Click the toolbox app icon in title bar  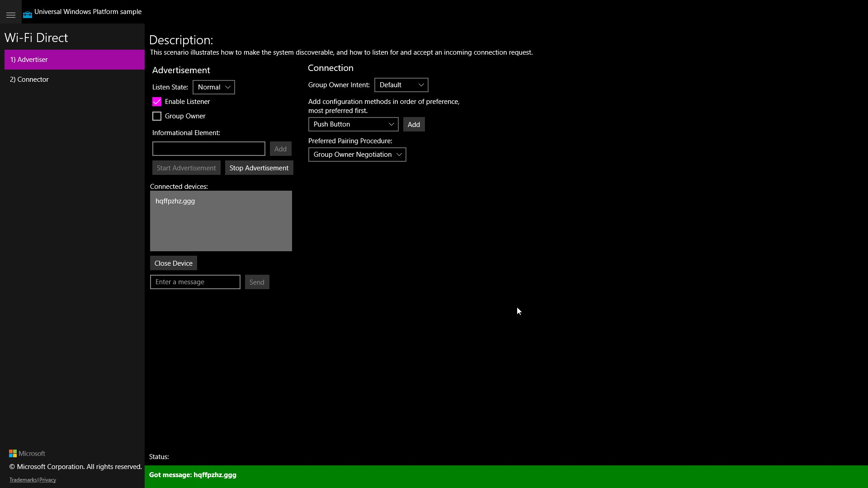[28, 15]
